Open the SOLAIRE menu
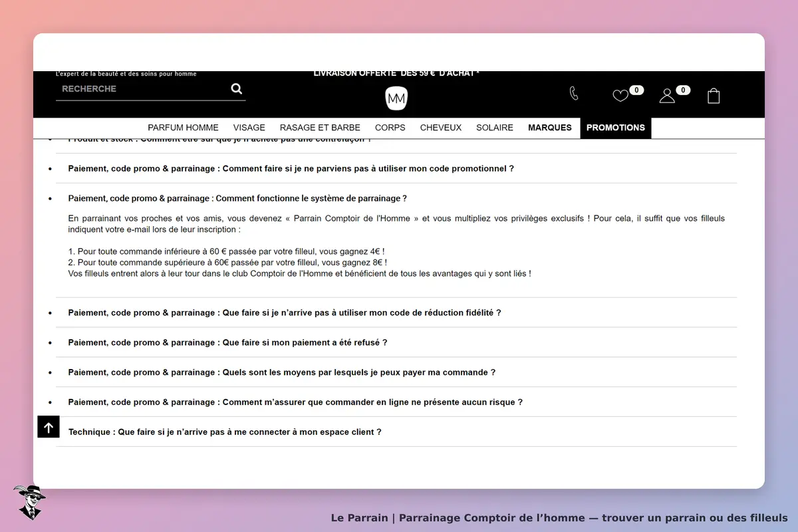The image size is (798, 532). tap(495, 128)
